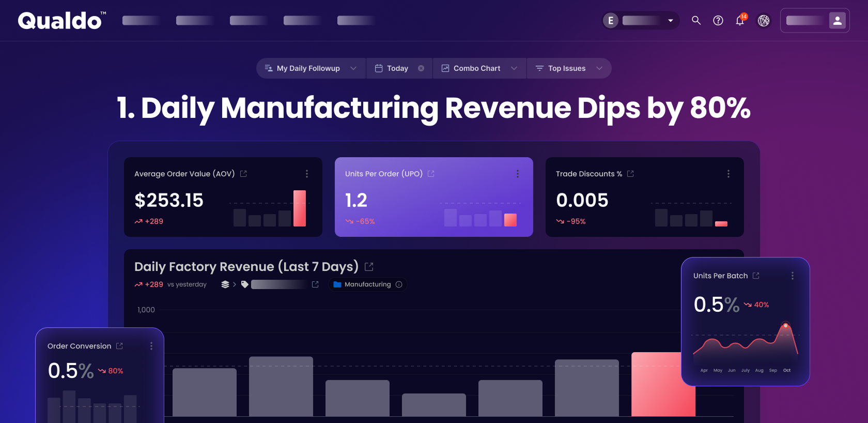The height and width of the screenshot is (423, 868).
Task: Open the notifications bell with badge 14
Action: 740,20
